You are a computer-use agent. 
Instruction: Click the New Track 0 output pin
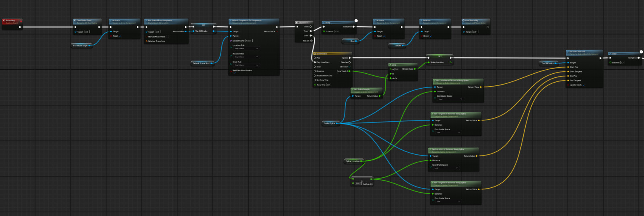coord(349,71)
